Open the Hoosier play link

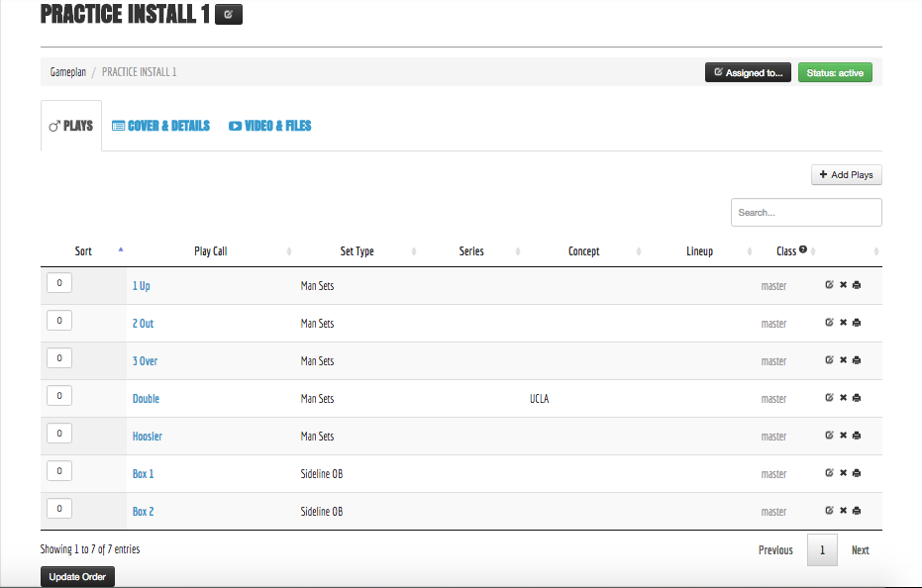pyautogui.click(x=148, y=437)
